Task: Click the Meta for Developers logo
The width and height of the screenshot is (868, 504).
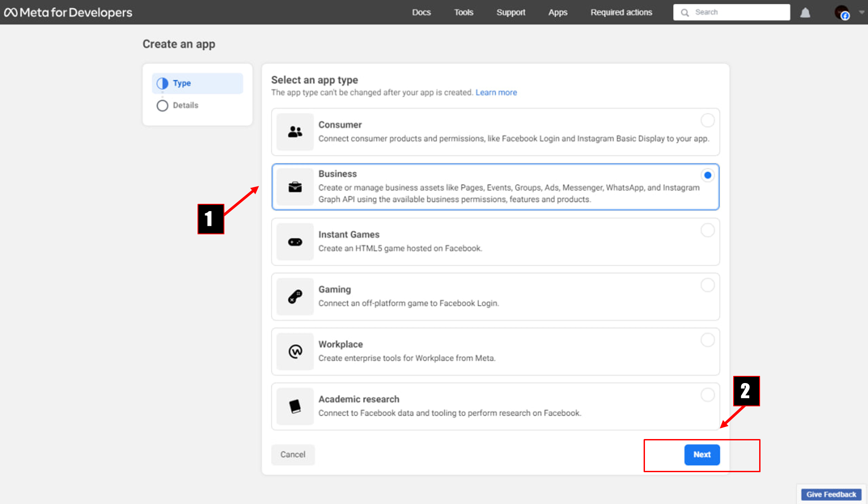Action: [x=68, y=12]
